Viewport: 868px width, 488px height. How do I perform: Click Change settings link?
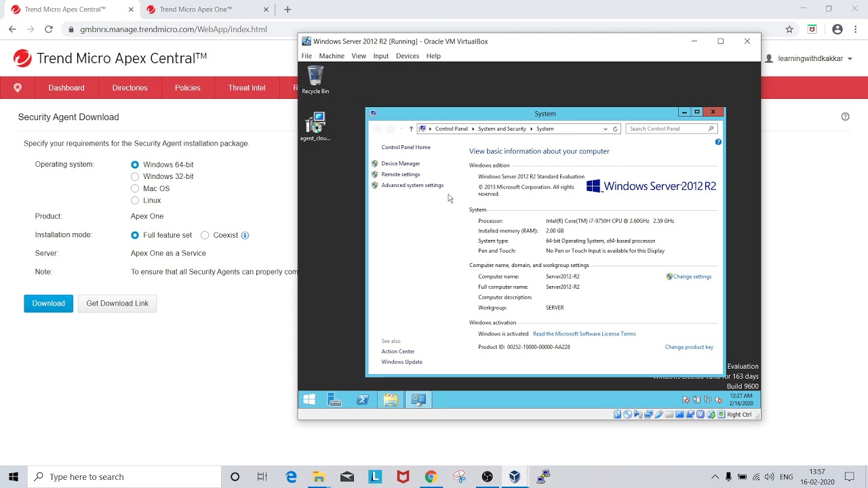tap(692, 277)
